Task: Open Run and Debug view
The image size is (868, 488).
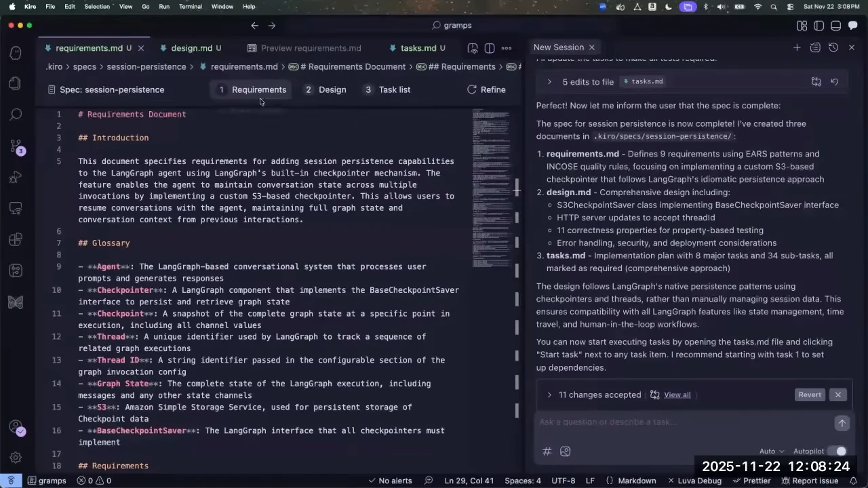Action: coord(16,178)
